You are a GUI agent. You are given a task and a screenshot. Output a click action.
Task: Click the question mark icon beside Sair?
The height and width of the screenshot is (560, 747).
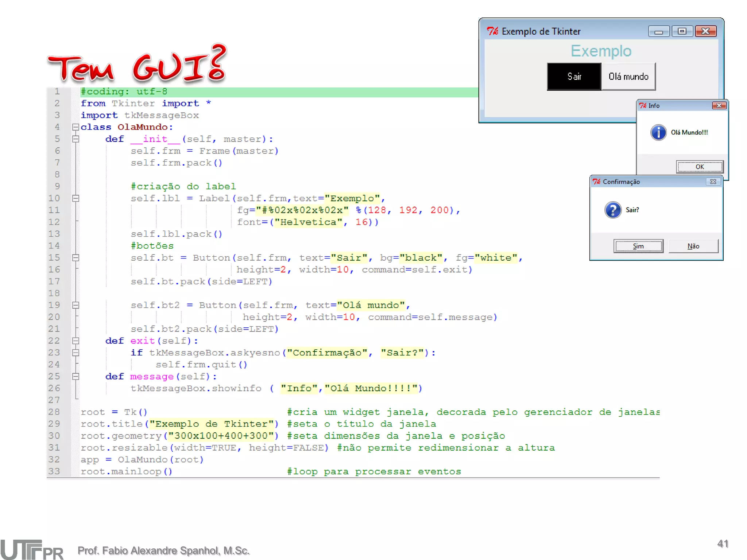click(613, 210)
